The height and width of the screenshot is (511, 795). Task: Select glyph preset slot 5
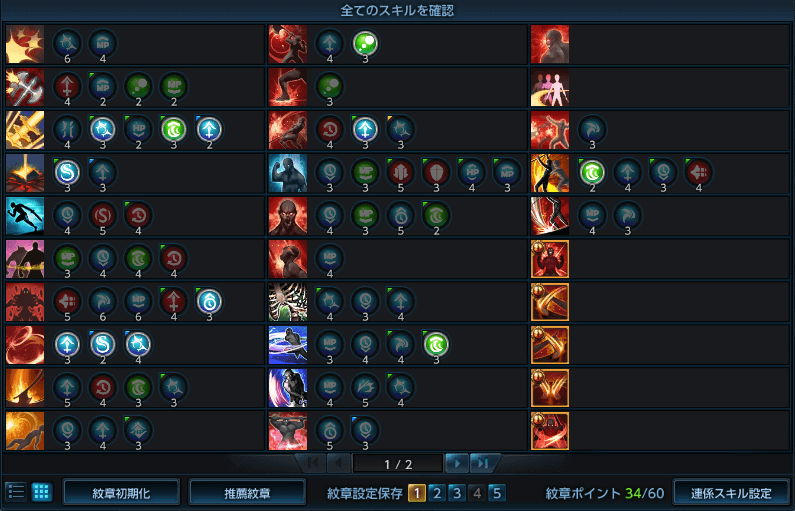[497, 493]
